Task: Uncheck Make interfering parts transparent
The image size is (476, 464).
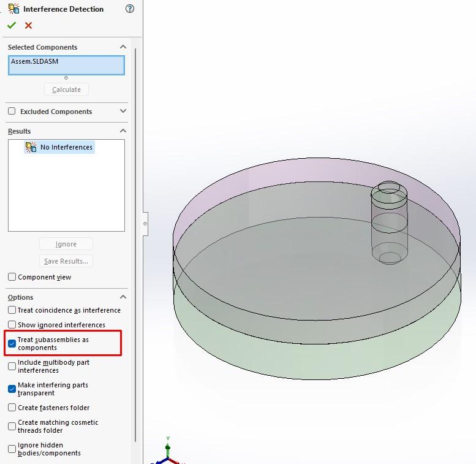Action: (x=12, y=389)
